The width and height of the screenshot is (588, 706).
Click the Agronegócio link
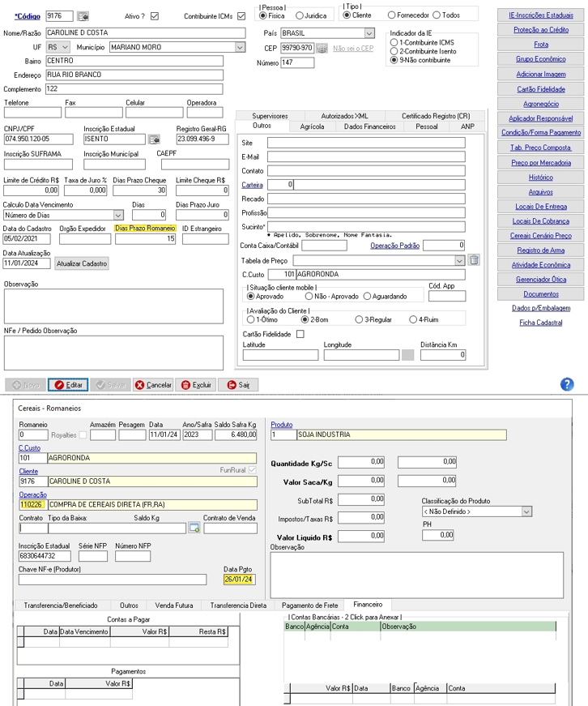(x=541, y=104)
